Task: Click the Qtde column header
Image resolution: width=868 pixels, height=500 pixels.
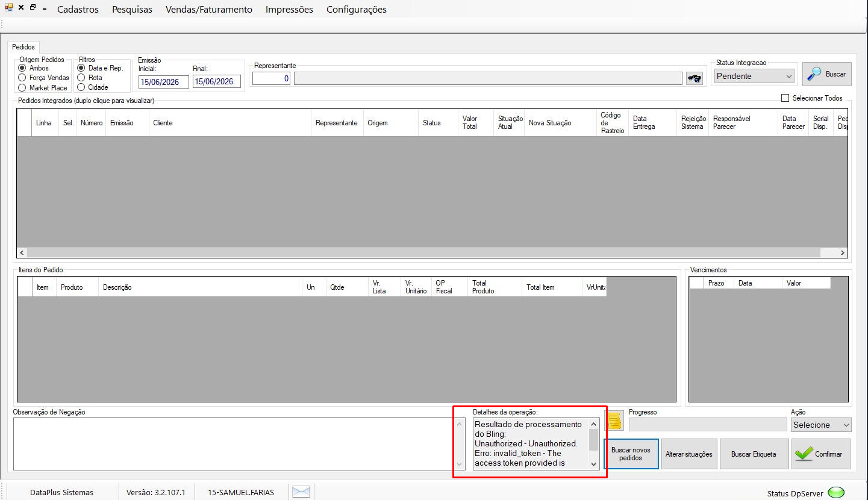Action: (x=346, y=287)
